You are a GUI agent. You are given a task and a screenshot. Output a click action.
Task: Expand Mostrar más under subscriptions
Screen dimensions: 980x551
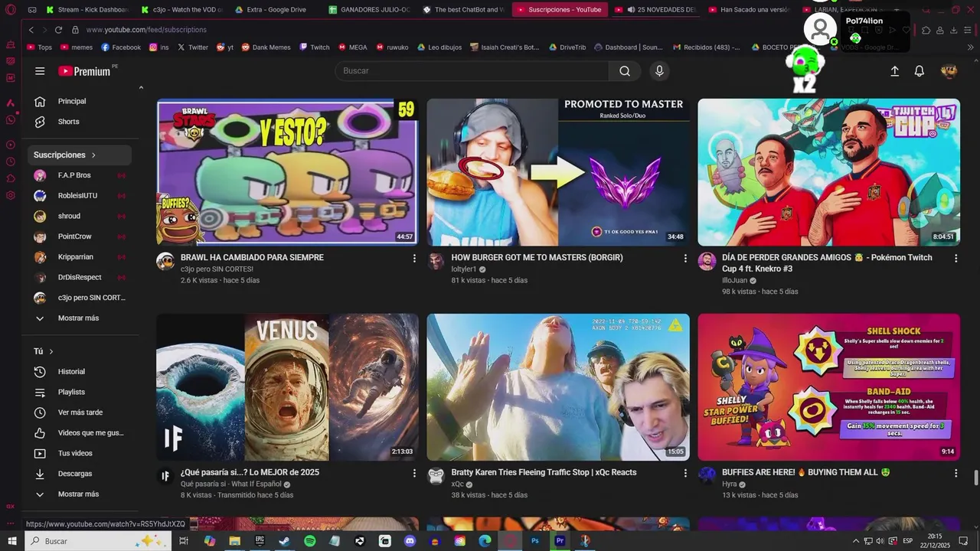[77, 318]
